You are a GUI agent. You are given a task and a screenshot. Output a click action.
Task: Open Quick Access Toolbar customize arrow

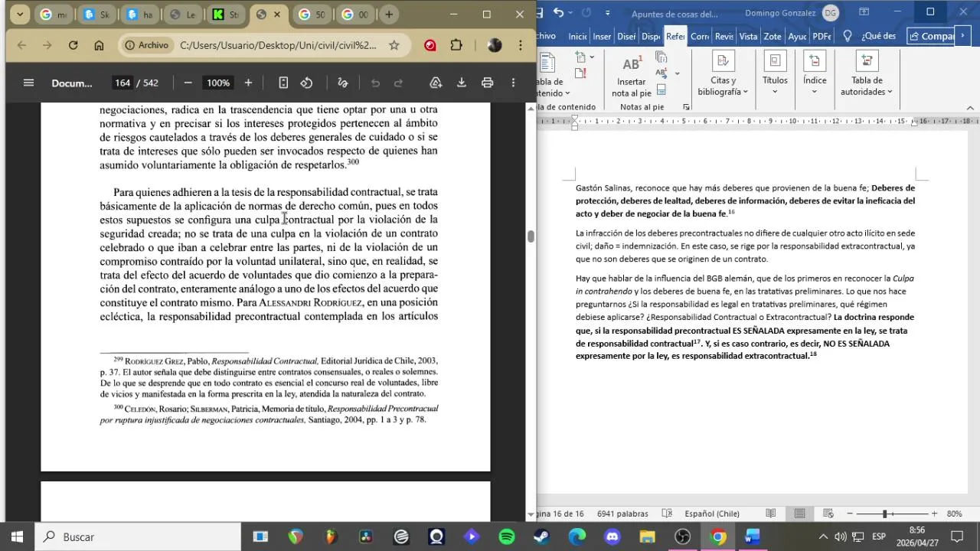[x=608, y=12]
